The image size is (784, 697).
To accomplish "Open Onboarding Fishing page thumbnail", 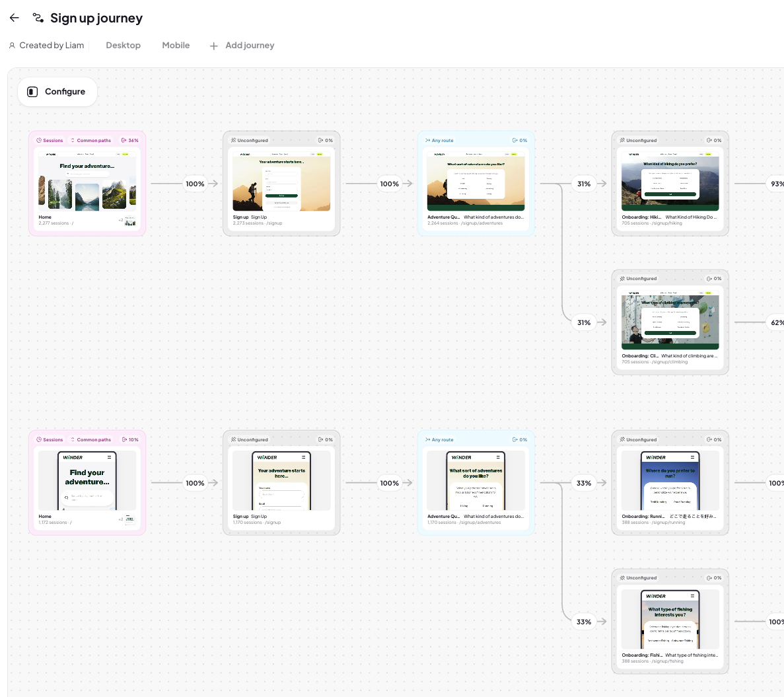I will 670,619.
